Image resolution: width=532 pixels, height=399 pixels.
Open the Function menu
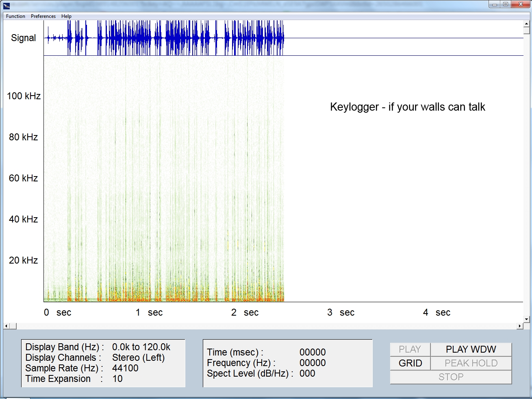15,16
